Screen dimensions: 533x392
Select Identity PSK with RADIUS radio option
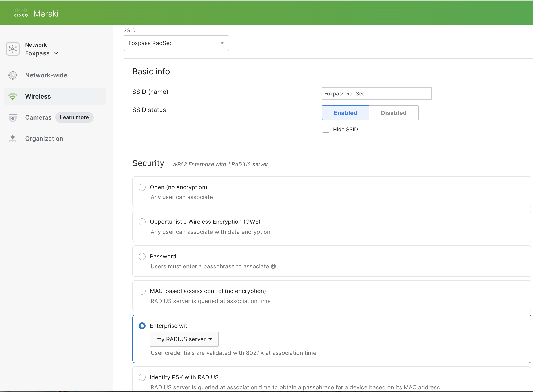tap(142, 377)
